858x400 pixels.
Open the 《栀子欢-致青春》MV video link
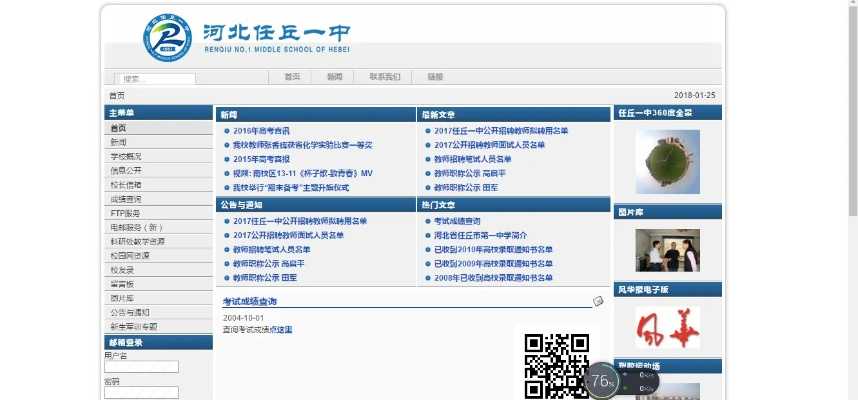pyautogui.click(x=303, y=173)
